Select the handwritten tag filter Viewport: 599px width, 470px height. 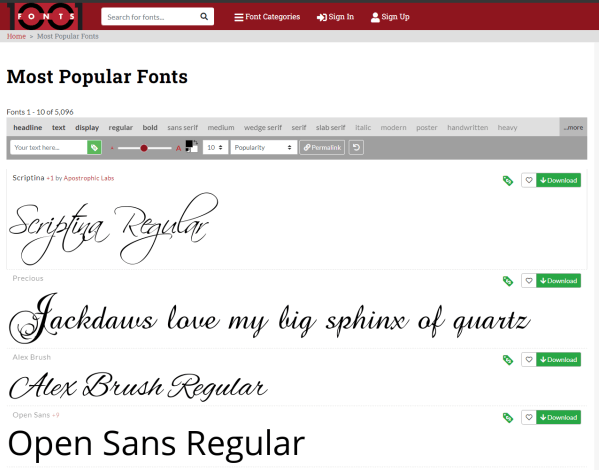point(468,127)
